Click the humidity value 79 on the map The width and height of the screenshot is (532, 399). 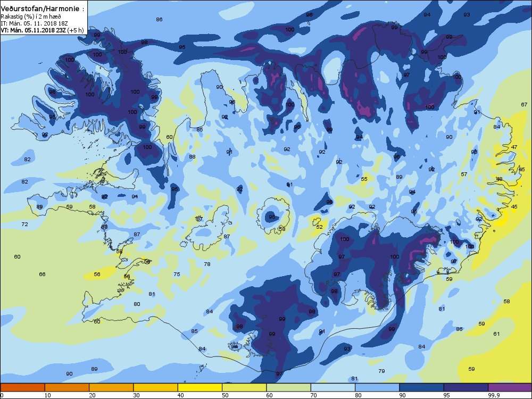pyautogui.click(x=381, y=371)
